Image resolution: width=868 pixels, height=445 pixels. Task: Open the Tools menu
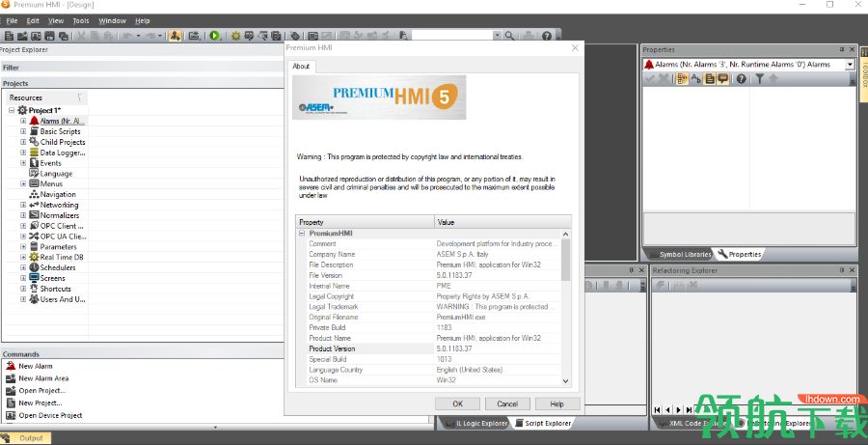tap(81, 20)
